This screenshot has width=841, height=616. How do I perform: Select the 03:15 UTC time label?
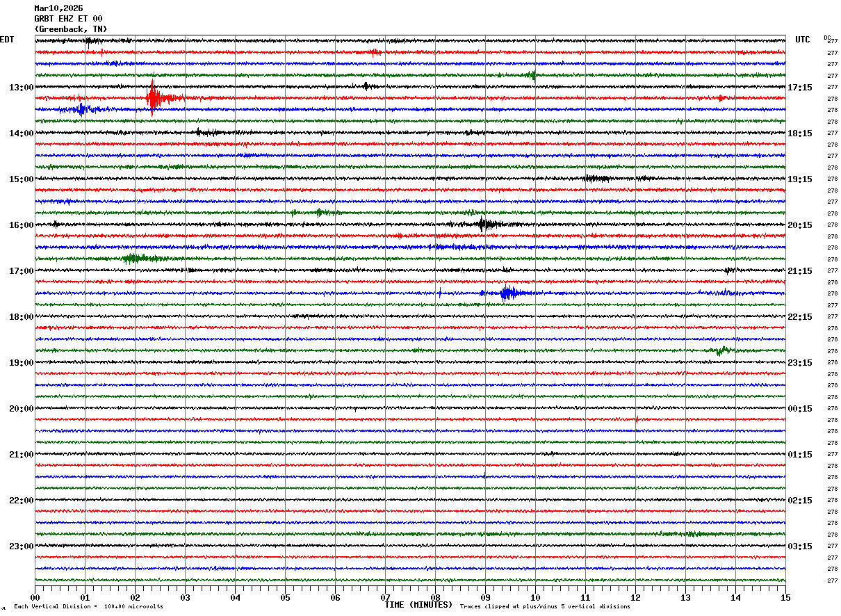[x=800, y=546]
